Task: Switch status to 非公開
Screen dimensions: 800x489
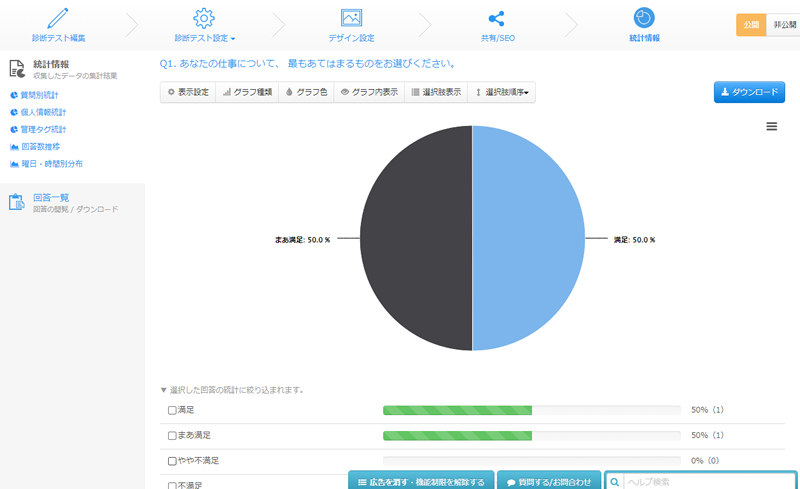Action: point(784,25)
